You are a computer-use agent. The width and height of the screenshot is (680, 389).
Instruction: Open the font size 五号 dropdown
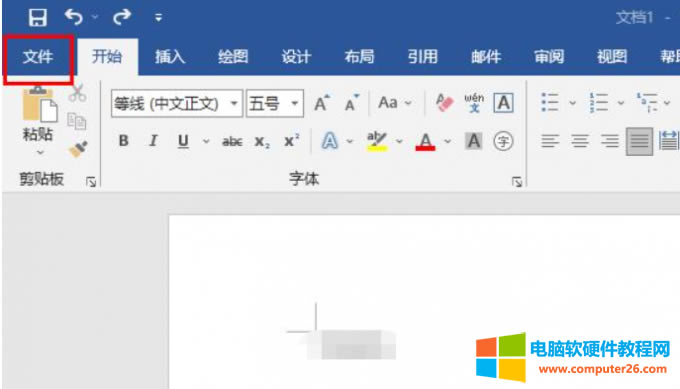[x=294, y=103]
